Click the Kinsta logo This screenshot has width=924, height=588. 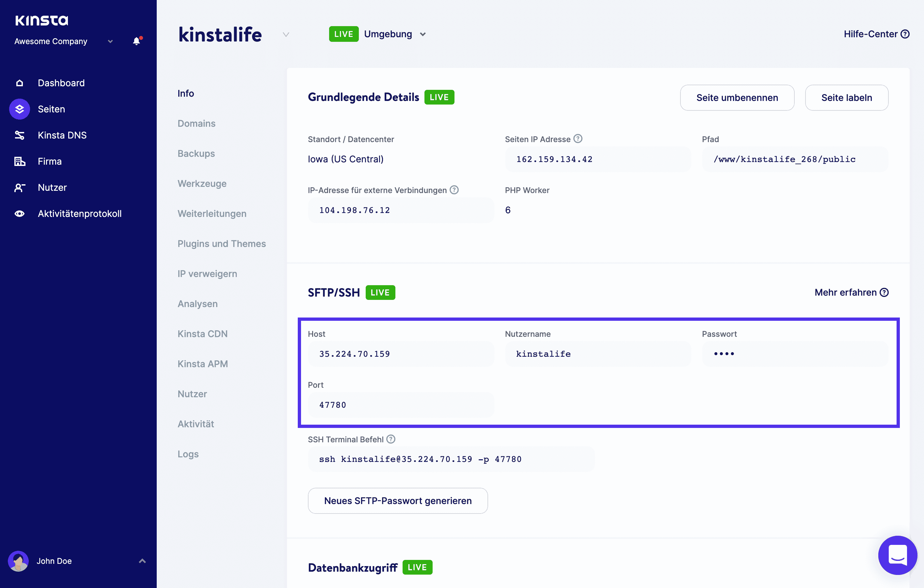pyautogui.click(x=41, y=20)
